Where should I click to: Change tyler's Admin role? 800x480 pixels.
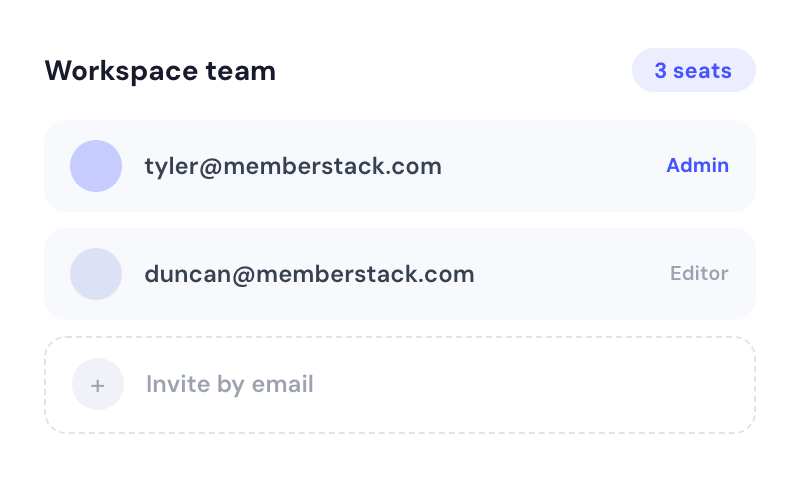click(697, 165)
